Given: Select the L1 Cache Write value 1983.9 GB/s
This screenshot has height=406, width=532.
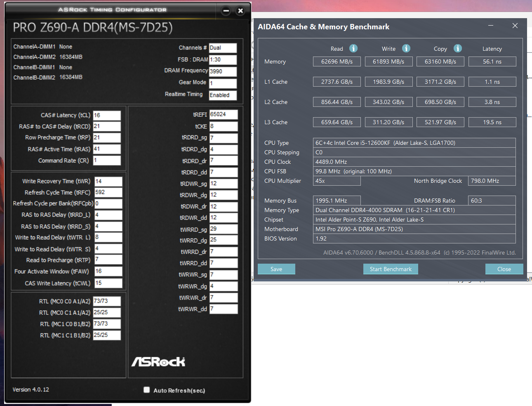Looking at the screenshot, I should [389, 82].
